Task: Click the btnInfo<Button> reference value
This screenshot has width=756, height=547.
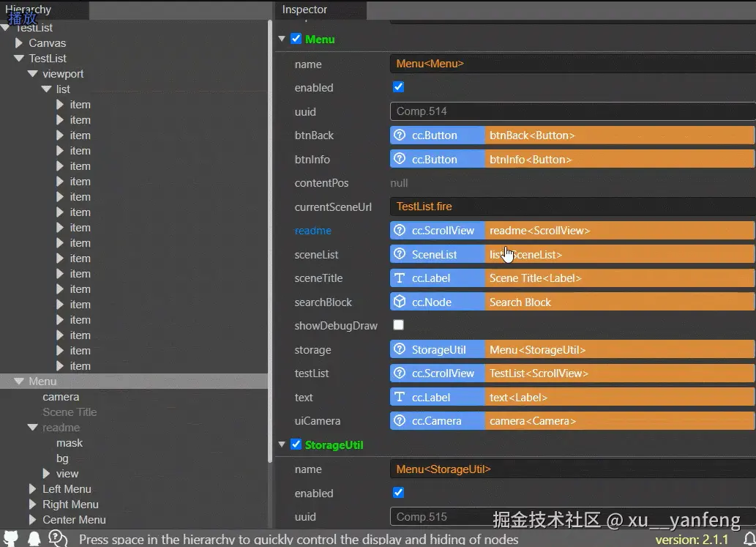Action: click(x=620, y=159)
